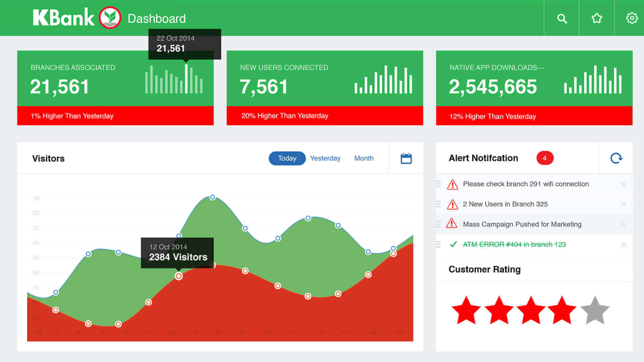Switch visitors chart to Month view

tap(364, 158)
